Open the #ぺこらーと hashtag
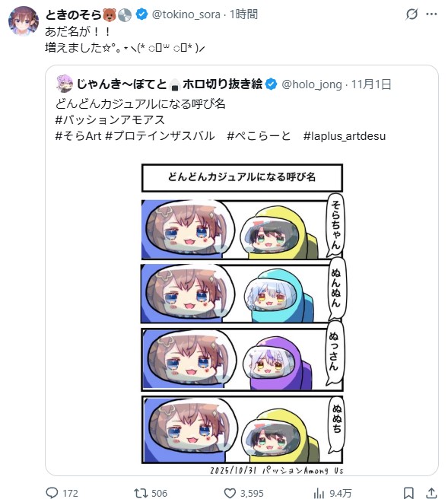Screen dimensions: 448x499 tap(259, 136)
